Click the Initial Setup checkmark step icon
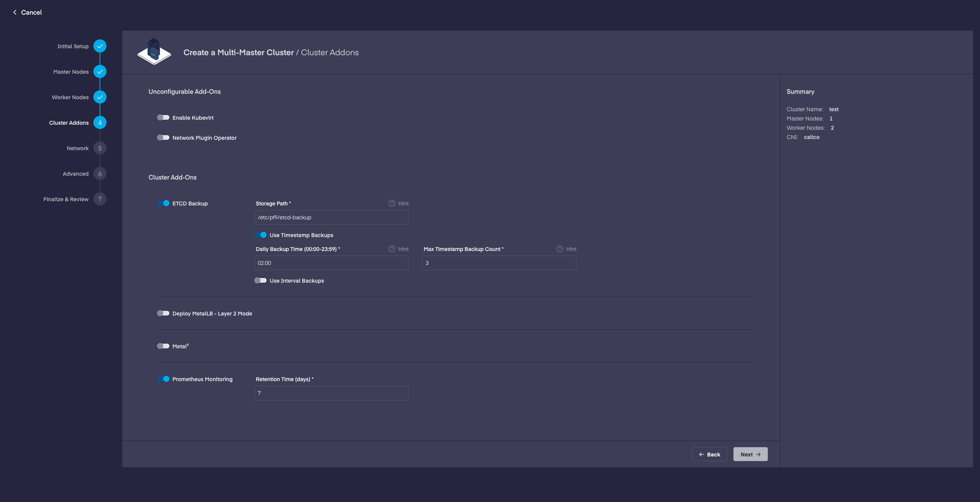 point(100,46)
